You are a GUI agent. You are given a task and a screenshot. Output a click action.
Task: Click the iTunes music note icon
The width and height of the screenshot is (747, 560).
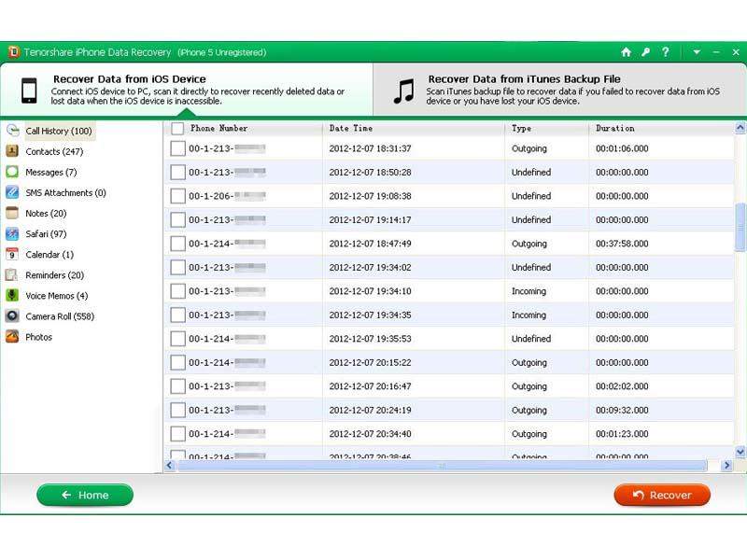[404, 91]
